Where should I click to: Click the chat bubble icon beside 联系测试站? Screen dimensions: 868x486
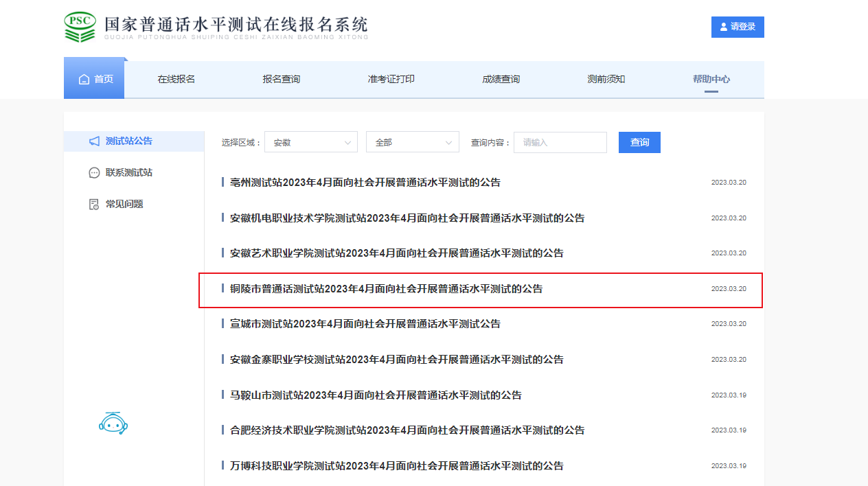tap(94, 173)
